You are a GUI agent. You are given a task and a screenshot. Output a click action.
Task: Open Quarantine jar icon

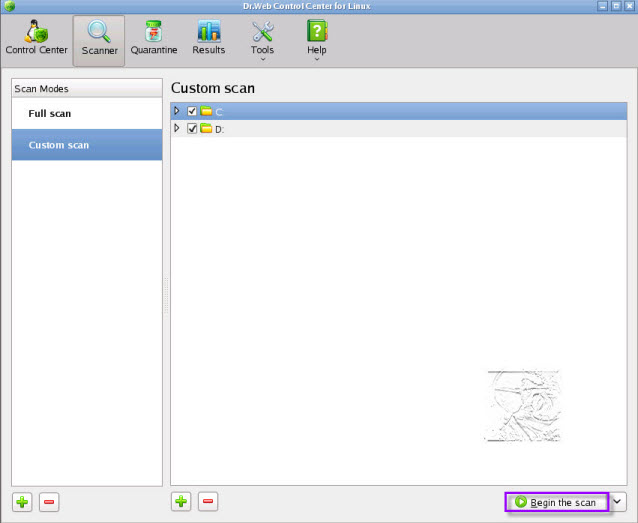point(153,31)
